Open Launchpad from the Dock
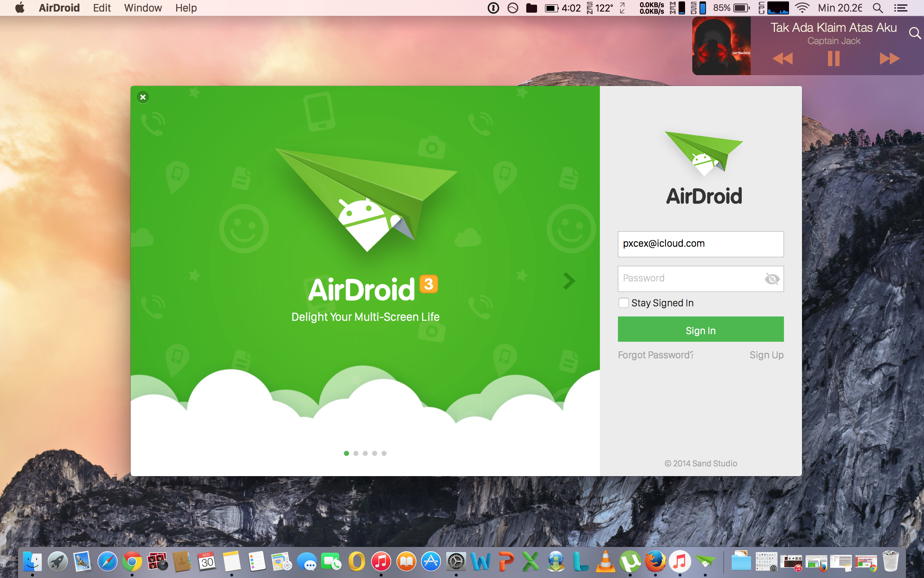924x578 pixels. tap(58, 562)
